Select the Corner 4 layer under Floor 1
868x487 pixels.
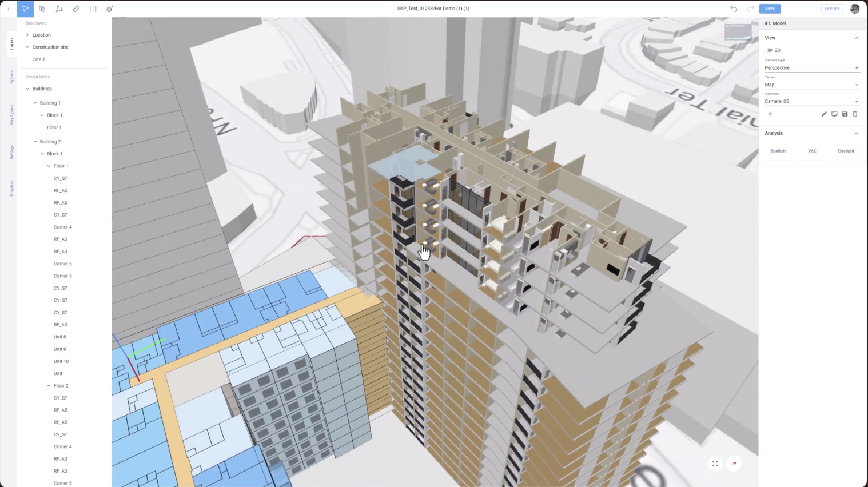(x=63, y=227)
